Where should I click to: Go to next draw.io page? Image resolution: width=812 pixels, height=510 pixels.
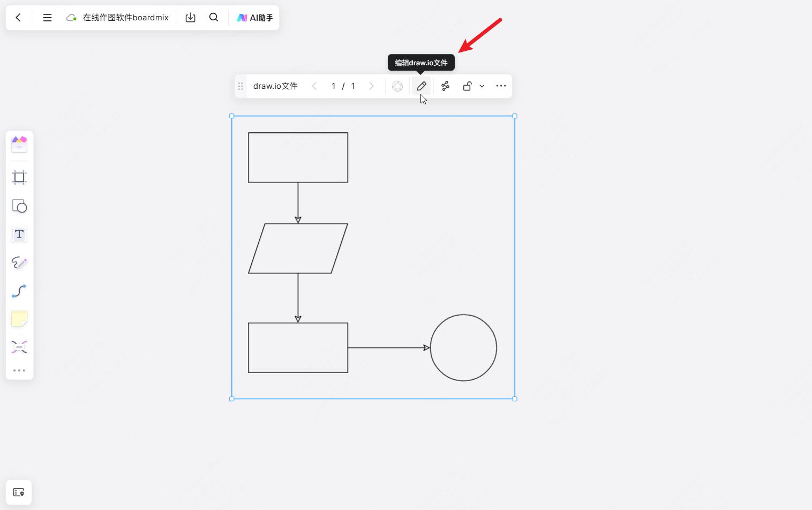(371, 86)
